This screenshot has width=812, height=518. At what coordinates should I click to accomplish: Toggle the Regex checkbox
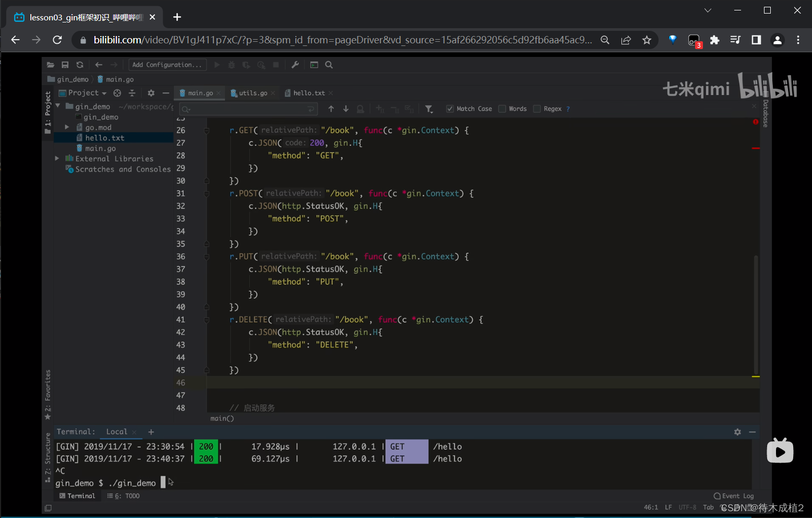click(x=536, y=109)
